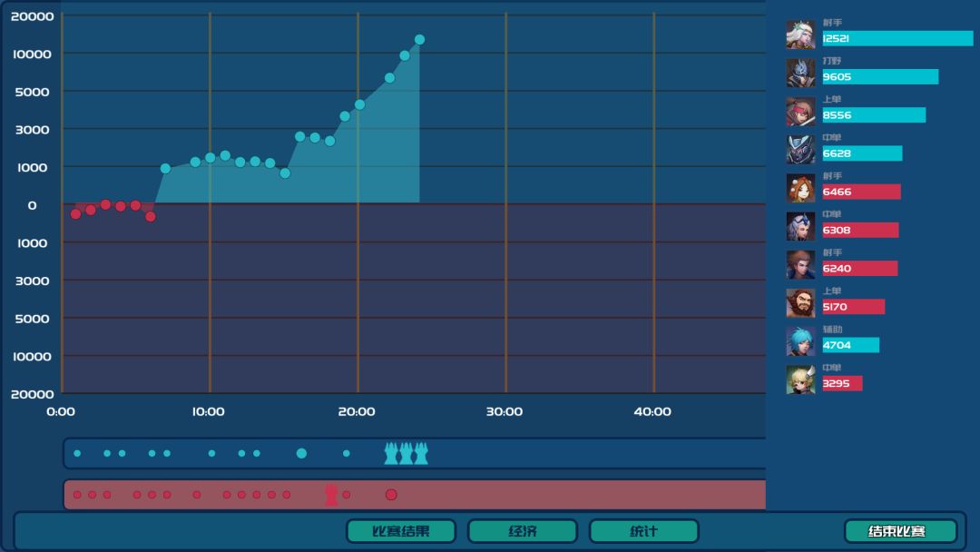Viewport: 980px width, 552px height.
Task: Click the red 6308 gold bar
Action: pos(860,230)
